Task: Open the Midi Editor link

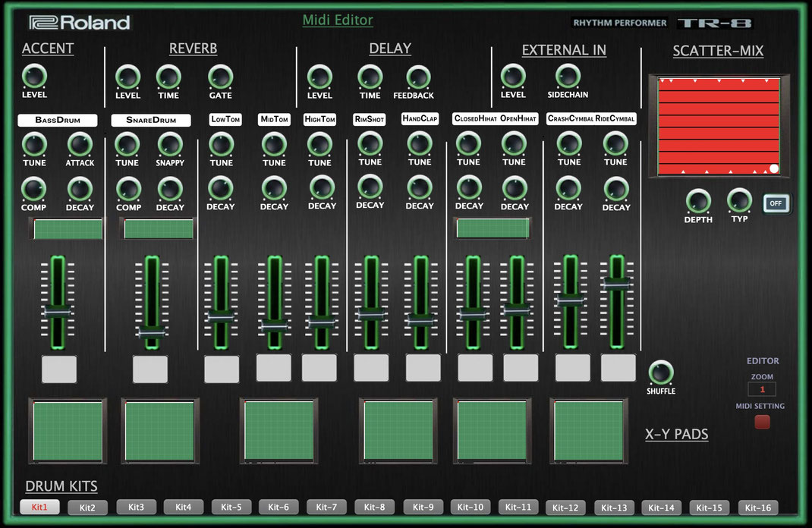Action: [x=338, y=20]
